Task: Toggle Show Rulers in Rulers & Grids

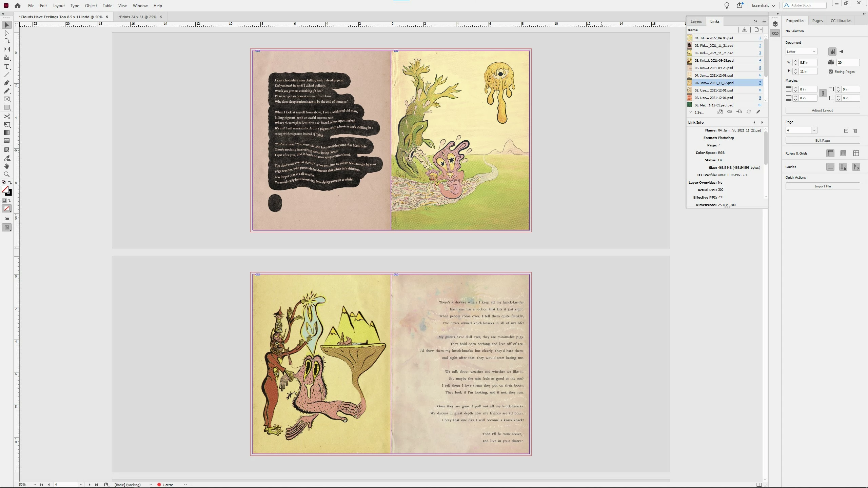Action: pos(830,153)
